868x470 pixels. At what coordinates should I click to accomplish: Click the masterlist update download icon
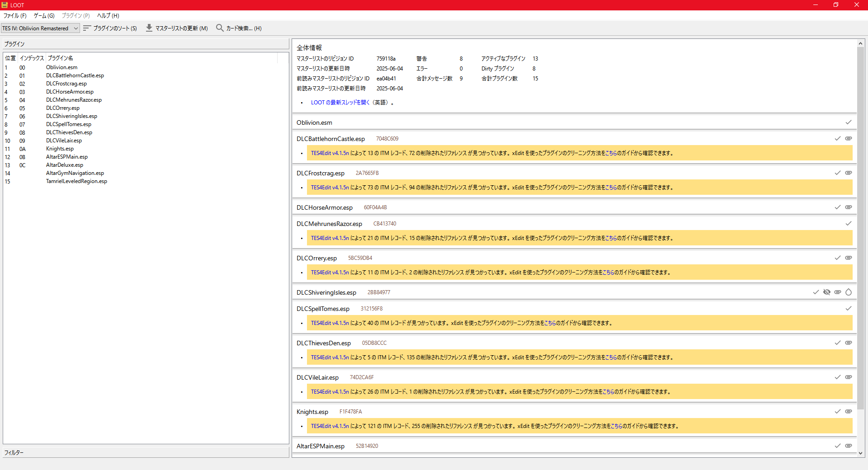coord(149,28)
